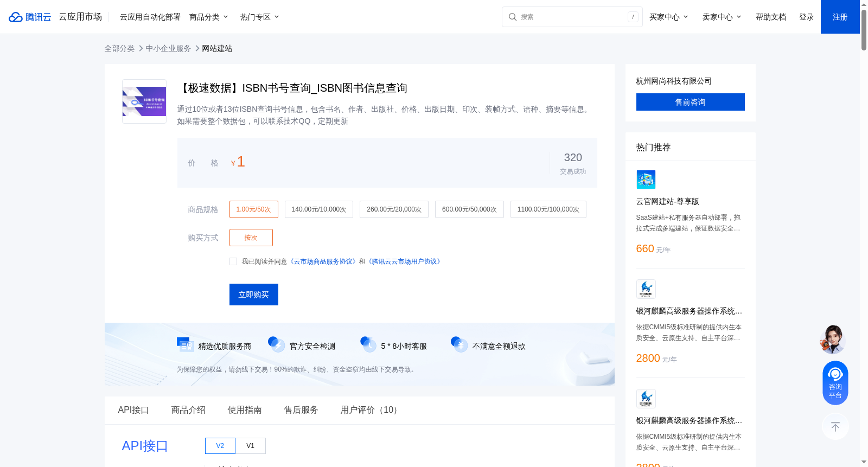Switch to the 使用指南 tab
This screenshot has width=868, height=467.
click(x=245, y=410)
